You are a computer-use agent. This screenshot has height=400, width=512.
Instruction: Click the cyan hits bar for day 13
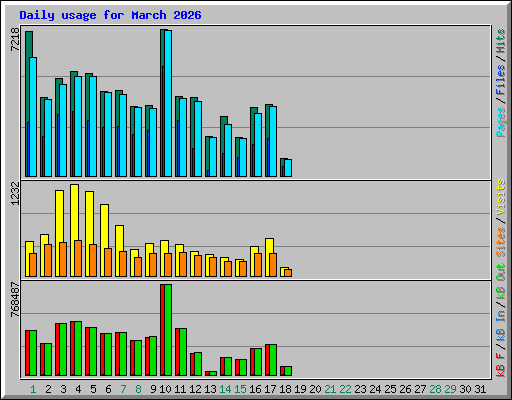(x=213, y=157)
